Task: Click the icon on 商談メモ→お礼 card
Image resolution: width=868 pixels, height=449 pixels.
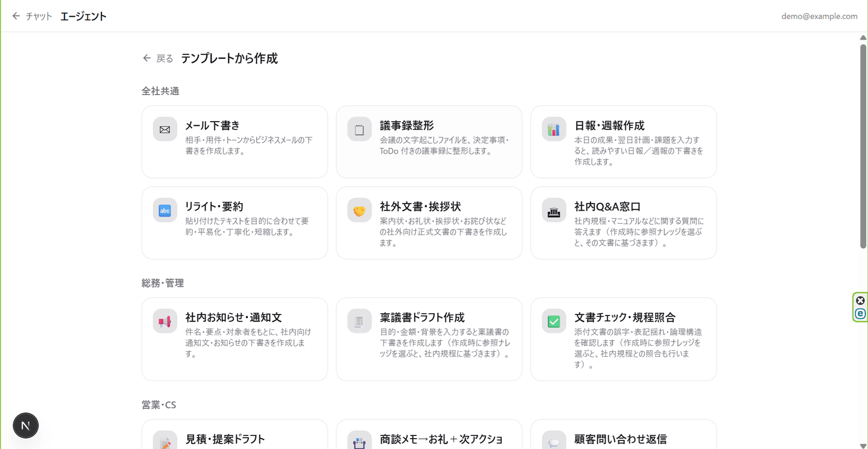Action: [359, 440]
